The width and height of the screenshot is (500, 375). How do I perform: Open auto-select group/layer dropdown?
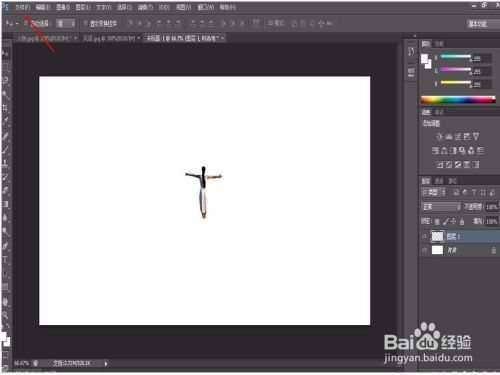click(x=66, y=24)
